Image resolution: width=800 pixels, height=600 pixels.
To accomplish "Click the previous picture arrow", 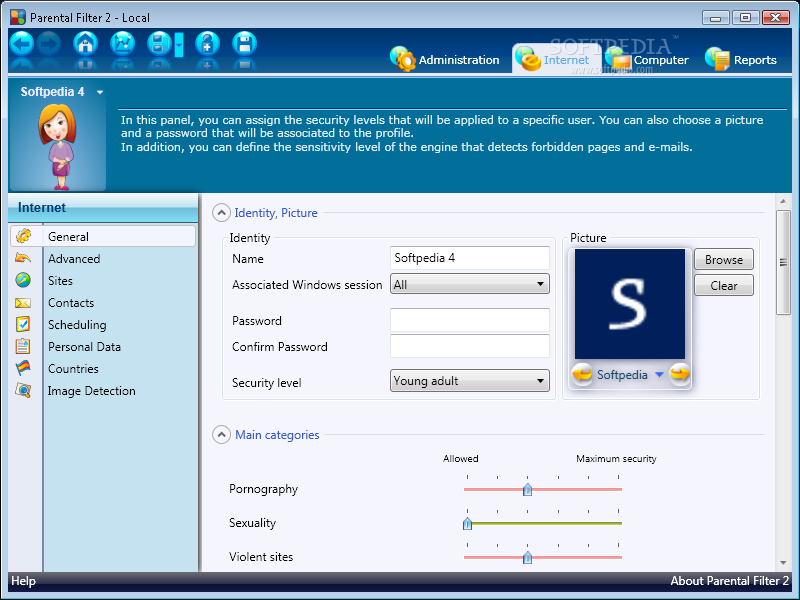I will tap(582, 374).
